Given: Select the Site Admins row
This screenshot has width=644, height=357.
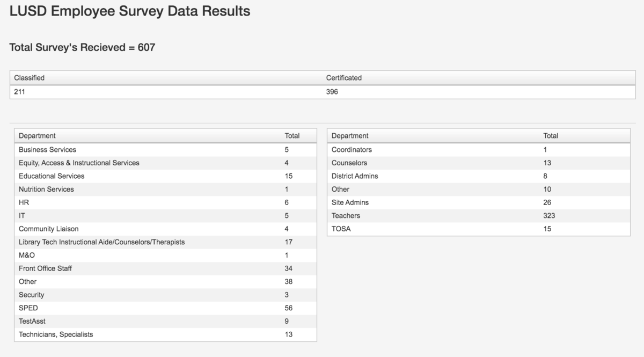Looking at the screenshot, I should [479, 202].
